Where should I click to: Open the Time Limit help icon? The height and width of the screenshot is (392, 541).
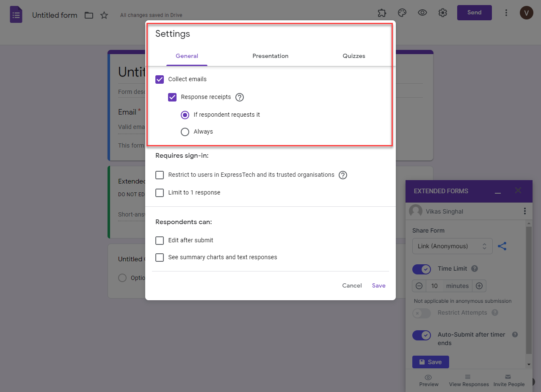point(474,269)
